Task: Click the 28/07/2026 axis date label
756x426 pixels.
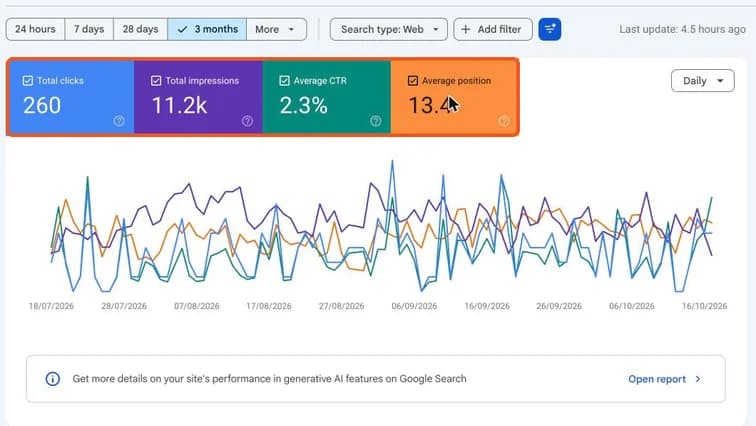Action: [124, 306]
